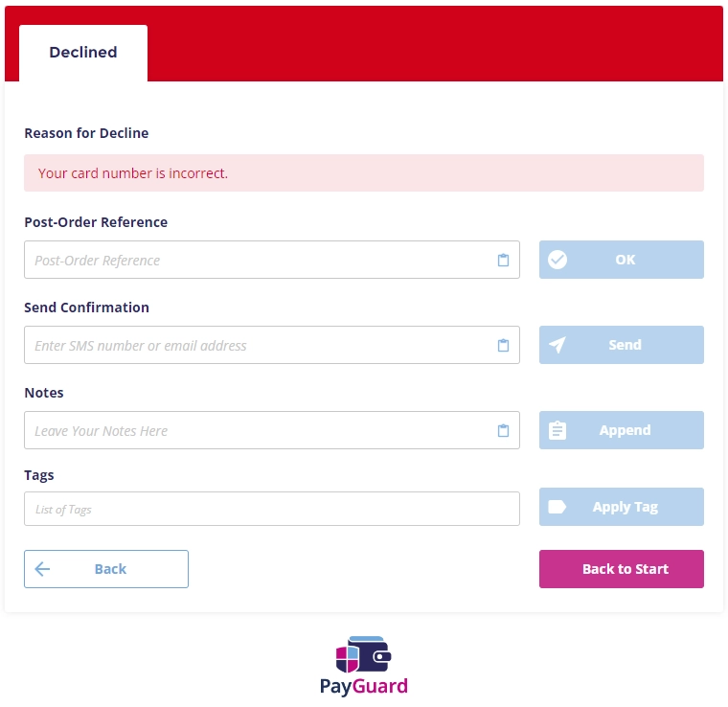Click the PayGuard wallet logo

pos(364,655)
